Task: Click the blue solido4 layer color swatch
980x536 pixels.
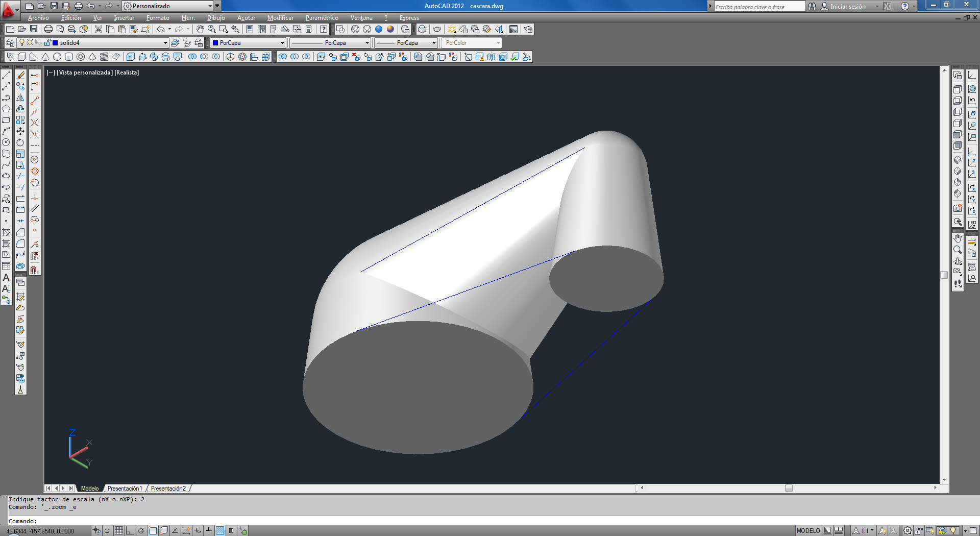Action: tap(55, 43)
